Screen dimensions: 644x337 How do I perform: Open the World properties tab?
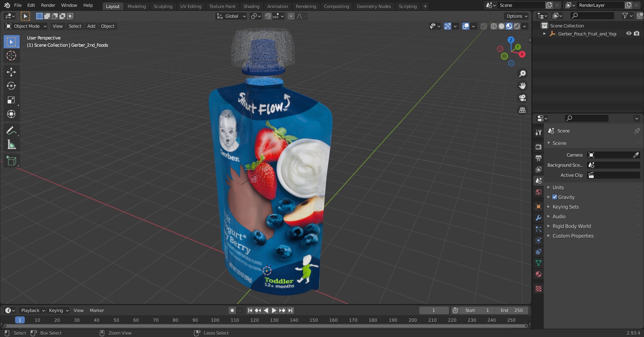[x=539, y=192]
